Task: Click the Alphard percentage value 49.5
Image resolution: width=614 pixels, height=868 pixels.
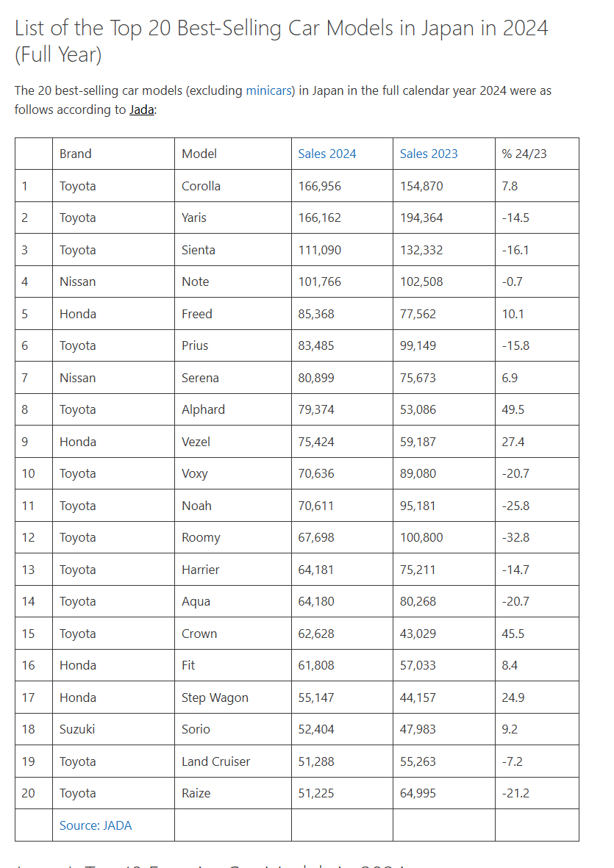Action: (x=513, y=409)
